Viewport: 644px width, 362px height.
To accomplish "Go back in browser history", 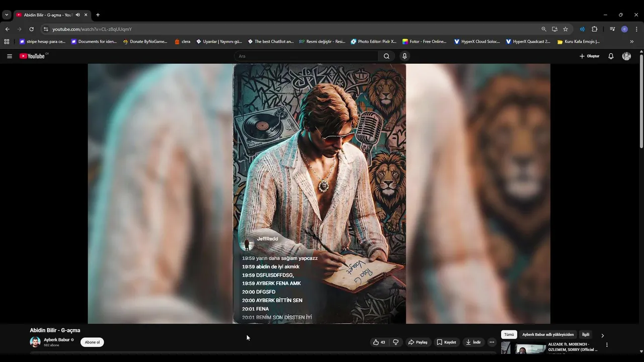I will 7,29.
